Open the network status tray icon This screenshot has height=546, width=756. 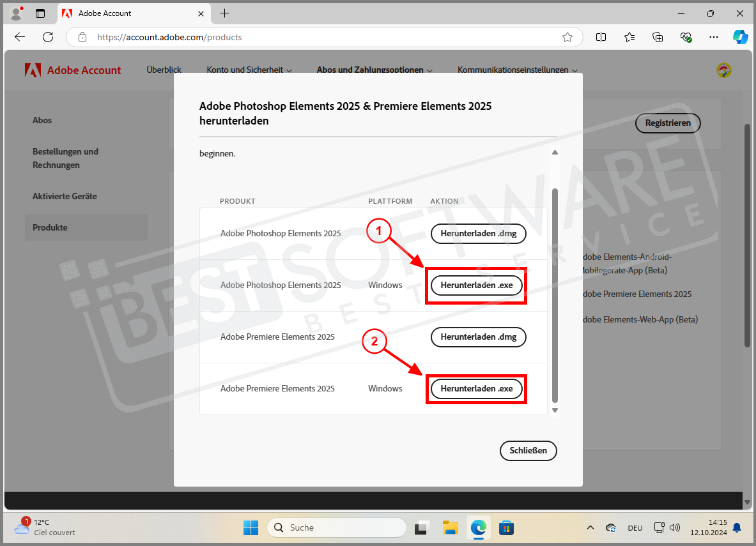pos(659,527)
